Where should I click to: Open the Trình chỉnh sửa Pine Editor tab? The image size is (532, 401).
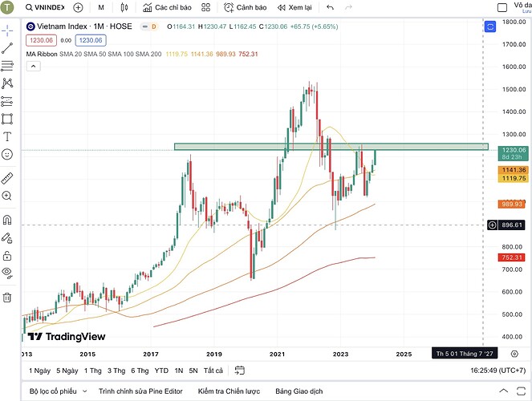click(x=141, y=391)
